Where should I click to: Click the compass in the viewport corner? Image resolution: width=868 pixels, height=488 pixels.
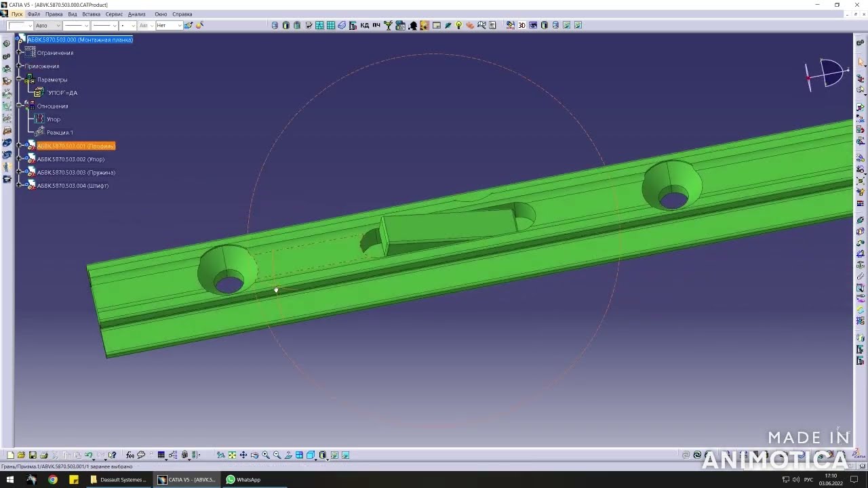coord(827,73)
